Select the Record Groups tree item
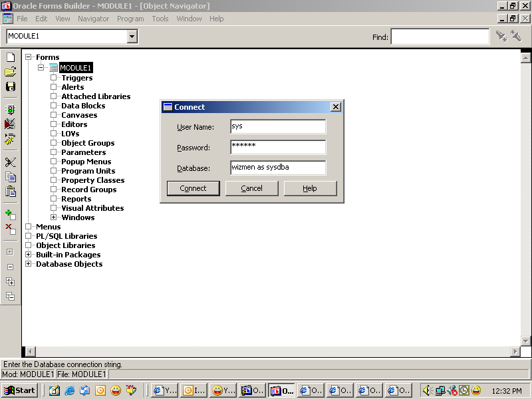532x399 pixels. pyautogui.click(x=89, y=190)
